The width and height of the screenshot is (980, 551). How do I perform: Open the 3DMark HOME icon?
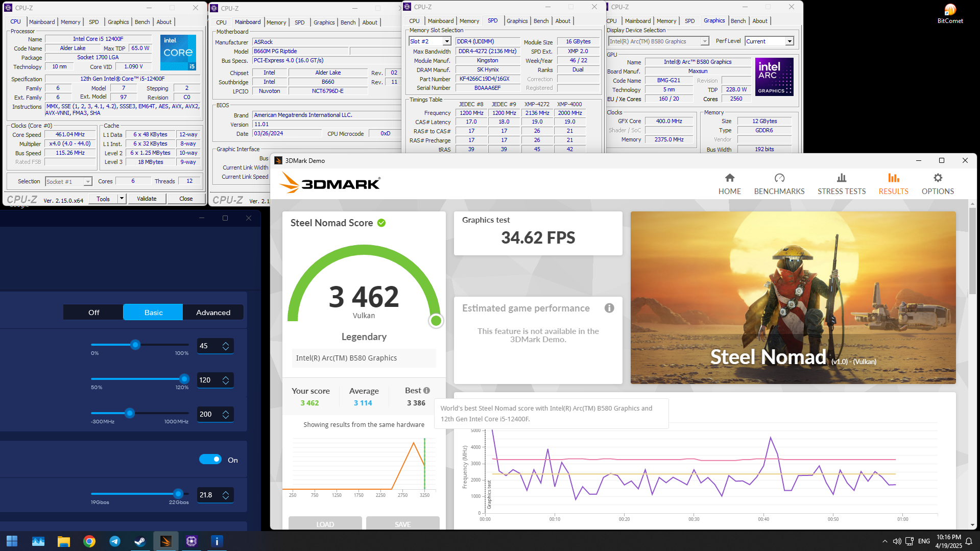pyautogui.click(x=729, y=178)
